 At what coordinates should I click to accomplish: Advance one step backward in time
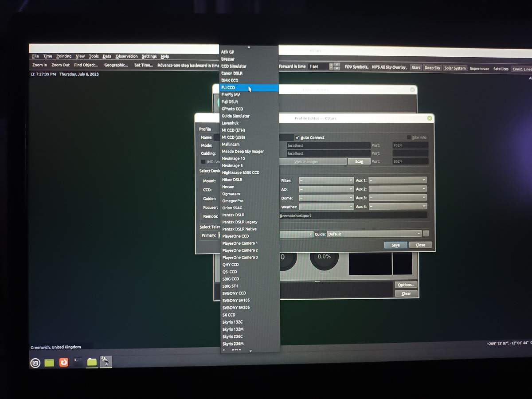[x=188, y=65]
